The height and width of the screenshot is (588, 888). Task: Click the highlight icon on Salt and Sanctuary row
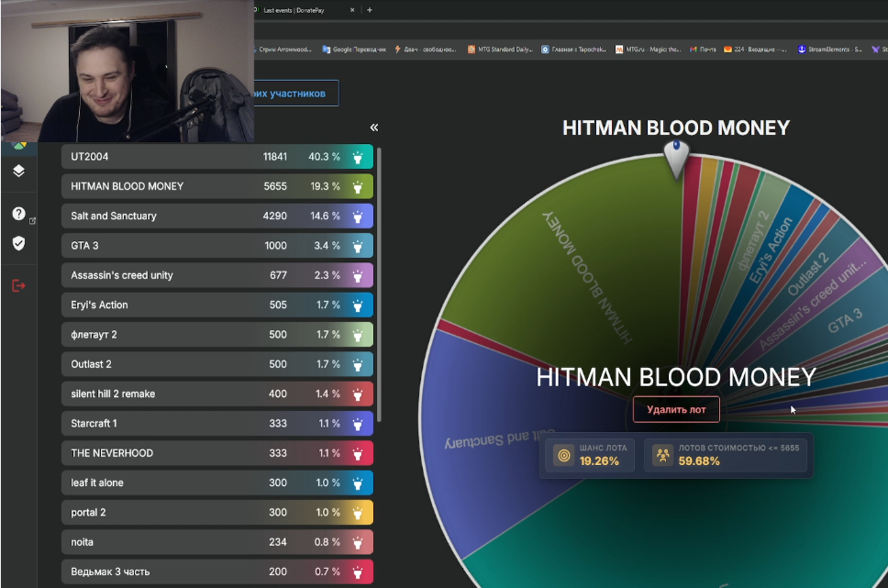point(358,216)
